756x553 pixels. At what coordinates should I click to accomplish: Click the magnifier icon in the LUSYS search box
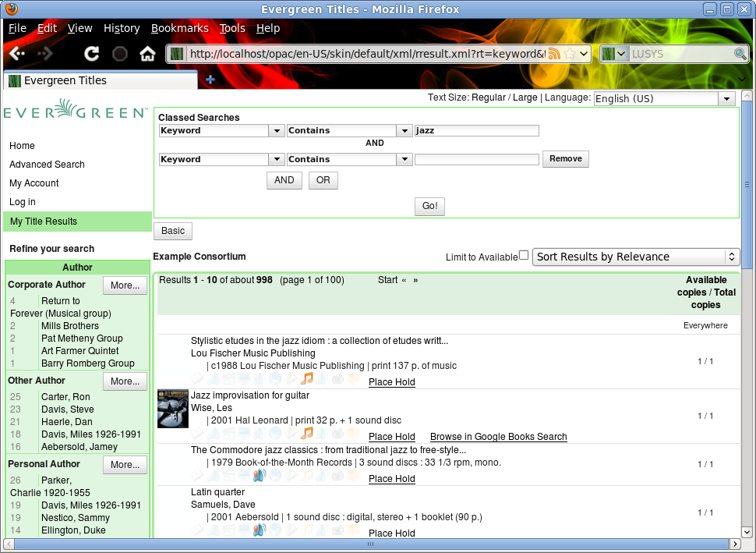[x=740, y=53]
